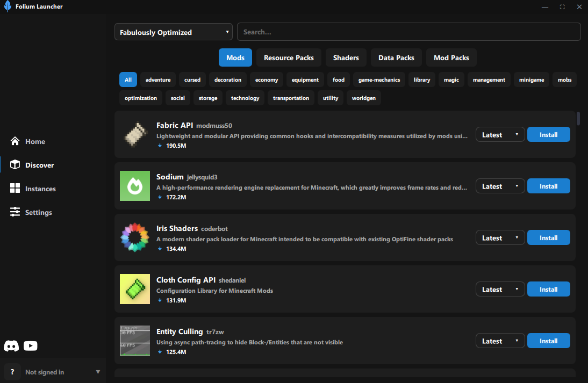Open the Latest version dropdown for Iris Shaders
Screen dimensions: 588x383
click(x=500, y=238)
